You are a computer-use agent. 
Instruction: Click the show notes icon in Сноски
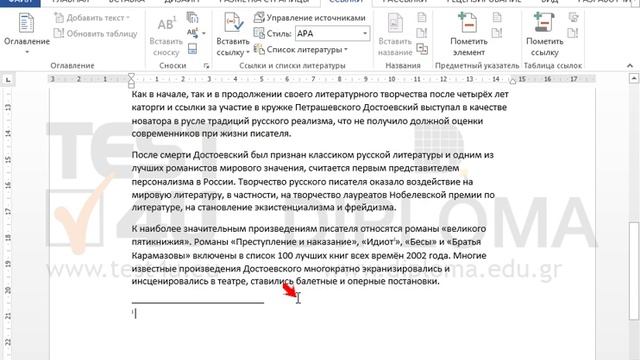192,49
